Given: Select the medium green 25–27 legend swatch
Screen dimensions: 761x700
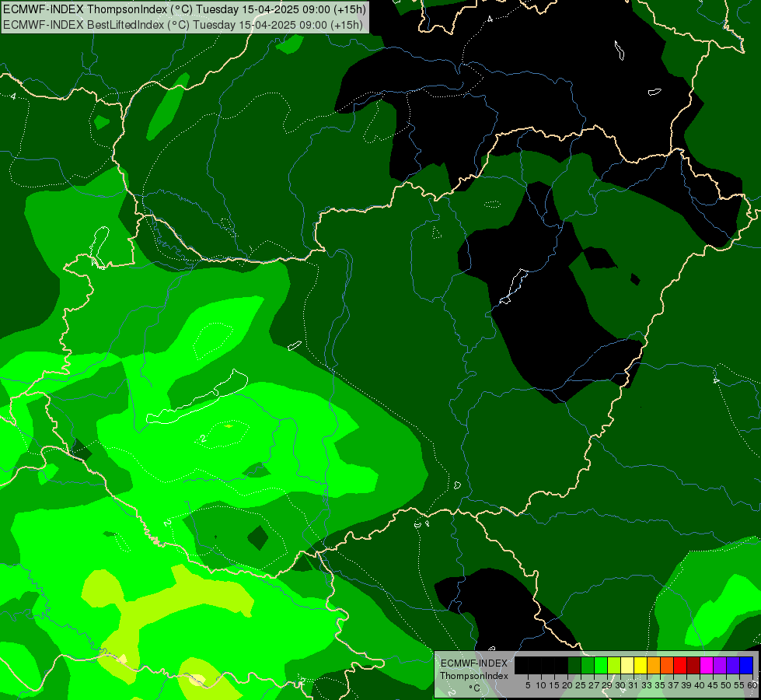Looking at the screenshot, I should pos(588,665).
